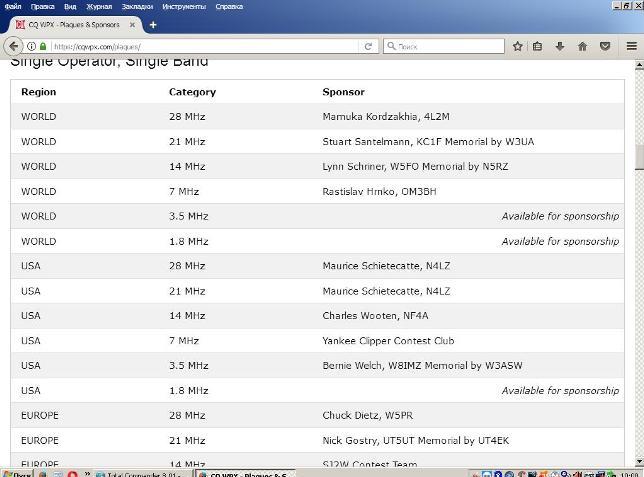The width and height of the screenshot is (644, 477).
Task: Open the hamburger menu
Action: pyautogui.click(x=631, y=46)
